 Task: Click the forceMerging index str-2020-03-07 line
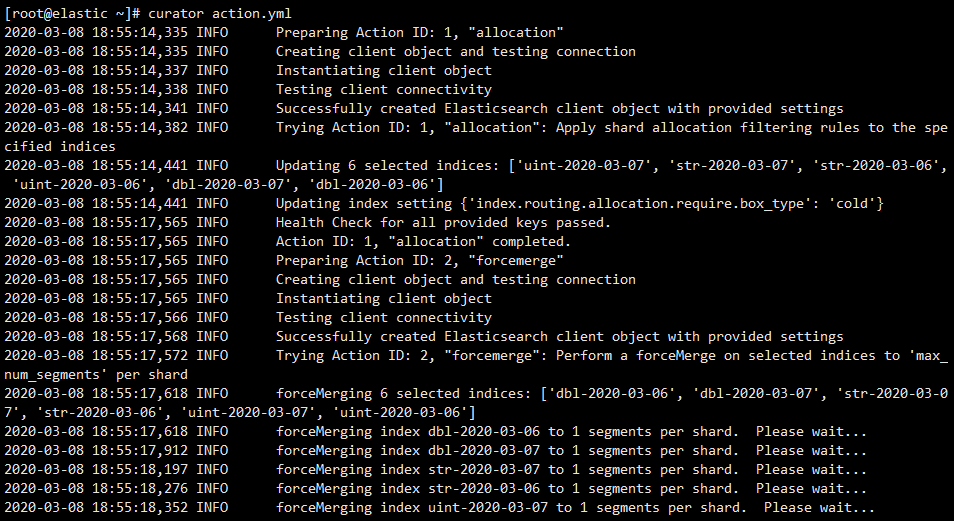[x=571, y=470]
